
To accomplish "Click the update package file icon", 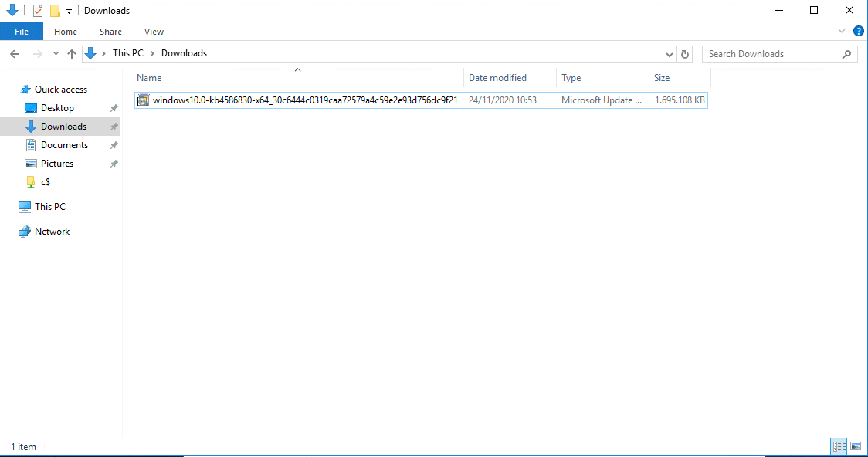I will 144,100.
